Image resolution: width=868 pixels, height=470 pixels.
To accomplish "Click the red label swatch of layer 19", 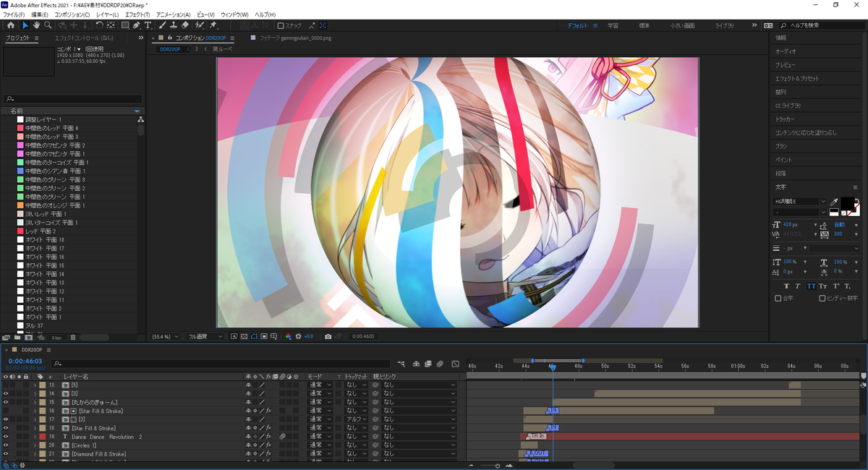I will click(43, 437).
